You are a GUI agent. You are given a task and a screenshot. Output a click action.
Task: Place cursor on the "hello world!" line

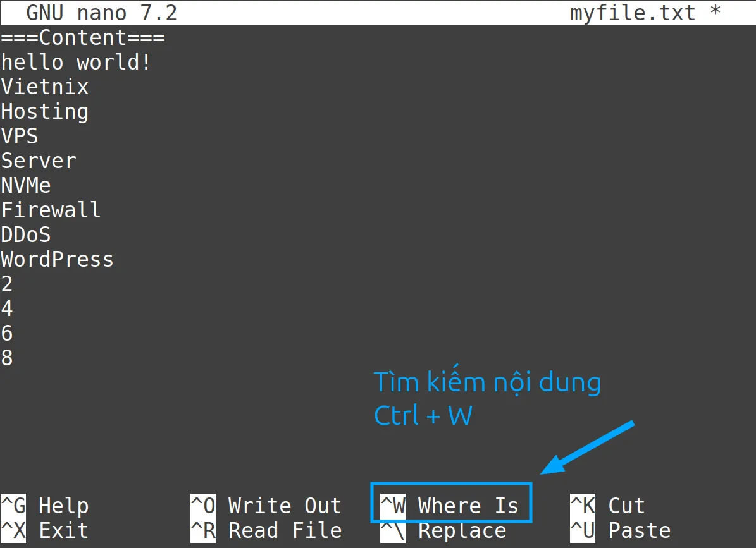coord(76,63)
